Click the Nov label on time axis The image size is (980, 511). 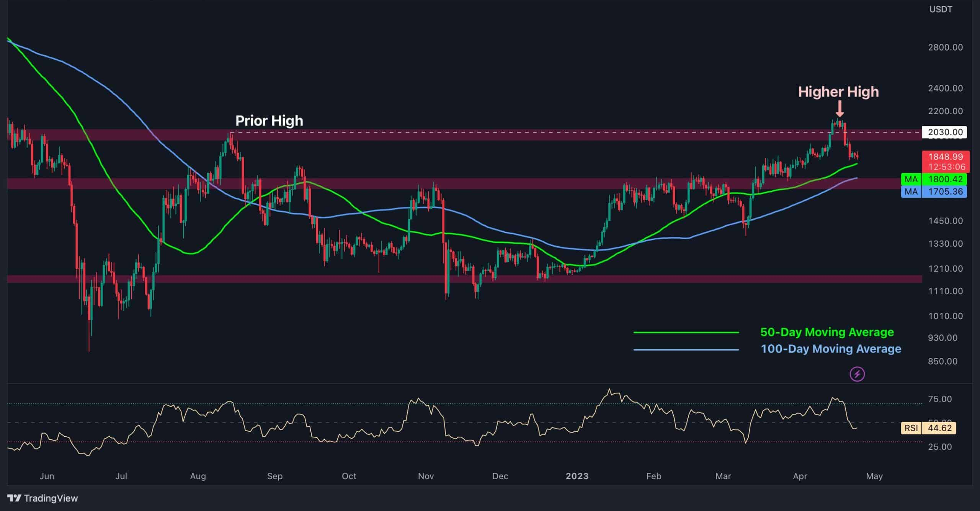pos(426,476)
